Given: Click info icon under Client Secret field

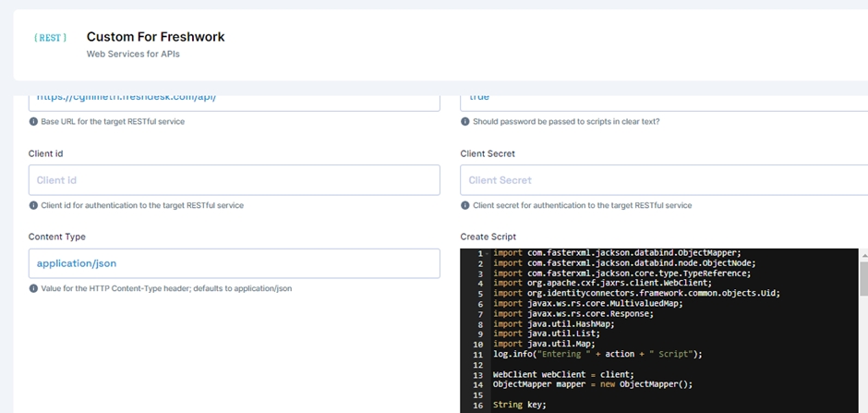Looking at the screenshot, I should coord(465,205).
